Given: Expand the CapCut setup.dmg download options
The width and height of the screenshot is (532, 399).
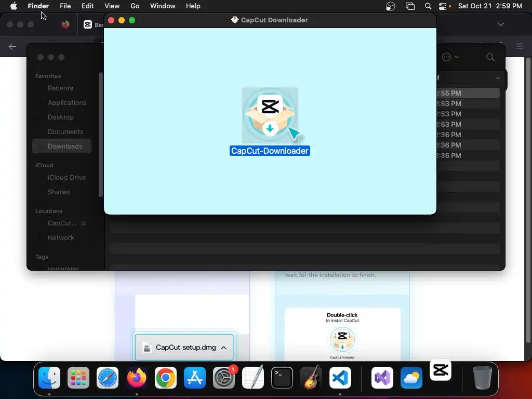Looking at the screenshot, I should tap(223, 348).
